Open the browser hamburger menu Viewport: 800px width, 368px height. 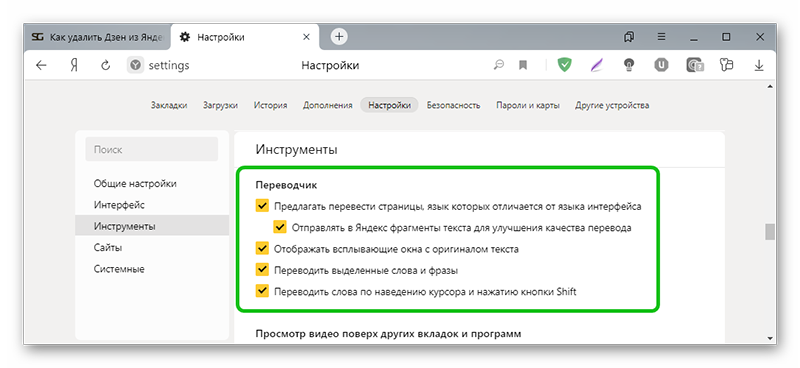[x=661, y=37]
